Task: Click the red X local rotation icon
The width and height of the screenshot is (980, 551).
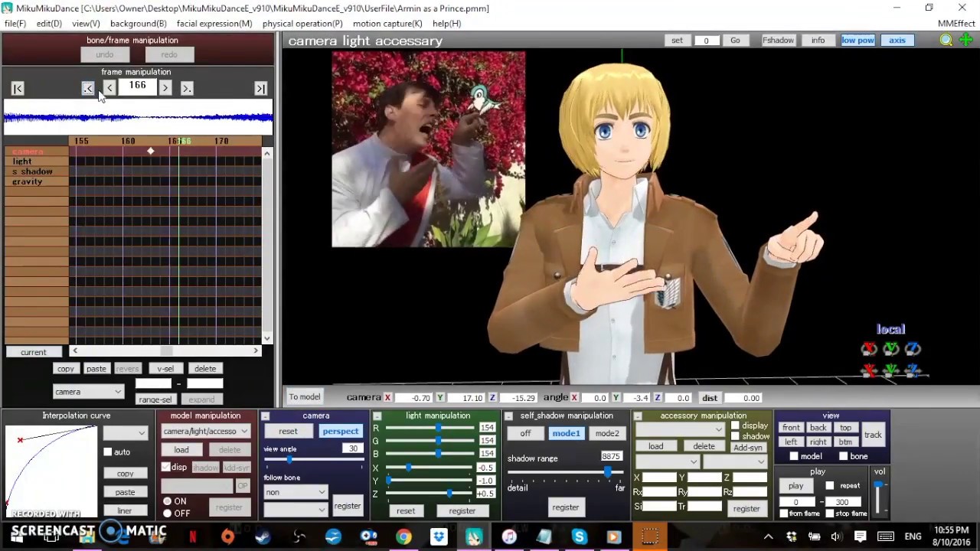Action: tap(869, 349)
